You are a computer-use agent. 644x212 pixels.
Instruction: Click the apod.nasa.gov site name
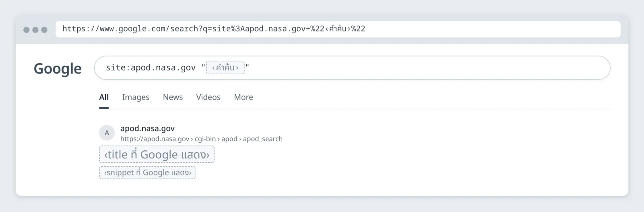147,128
